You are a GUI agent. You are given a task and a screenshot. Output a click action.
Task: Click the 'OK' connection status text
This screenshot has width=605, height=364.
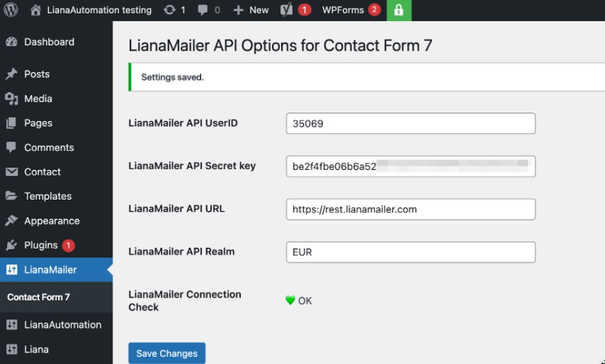click(305, 301)
